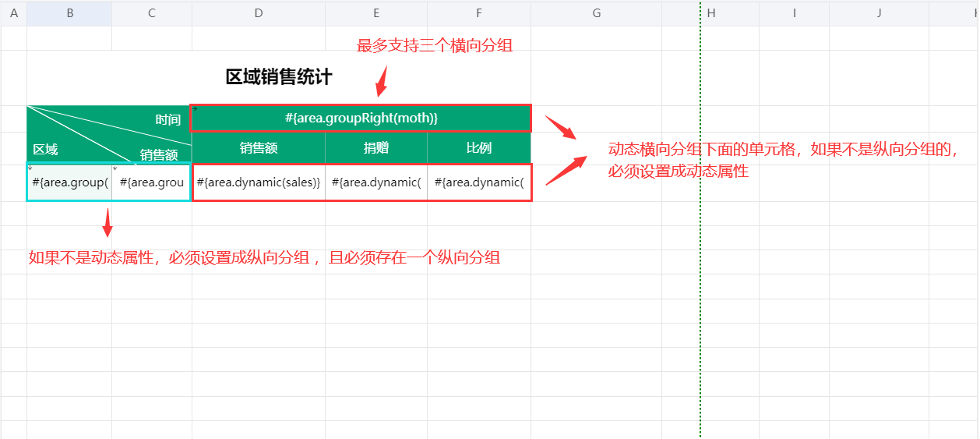The height and width of the screenshot is (439, 980).
Task: Select the #{area.group( cell in column B
Action: pyautogui.click(x=70, y=182)
